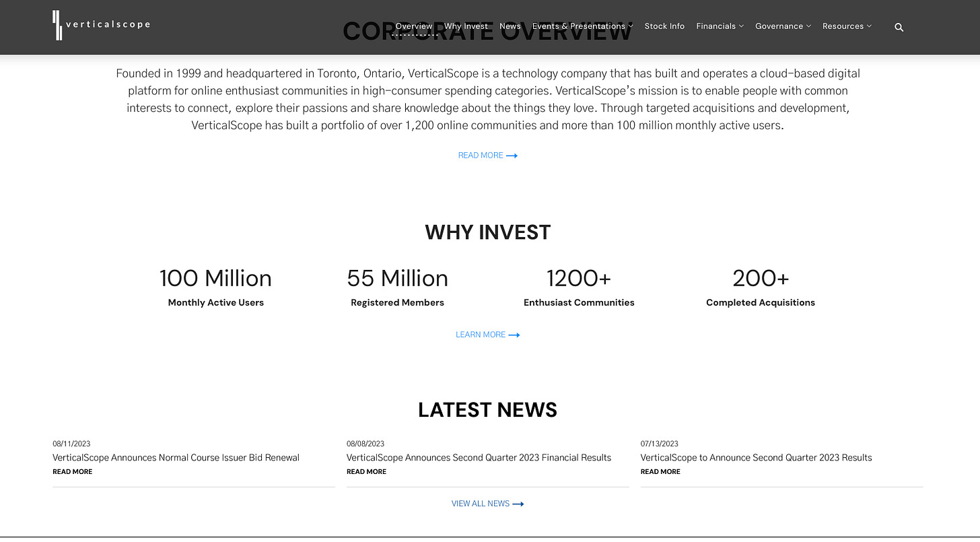The height and width of the screenshot is (542, 980).
Task: Click the '55 Million' statistic
Action: (397, 278)
